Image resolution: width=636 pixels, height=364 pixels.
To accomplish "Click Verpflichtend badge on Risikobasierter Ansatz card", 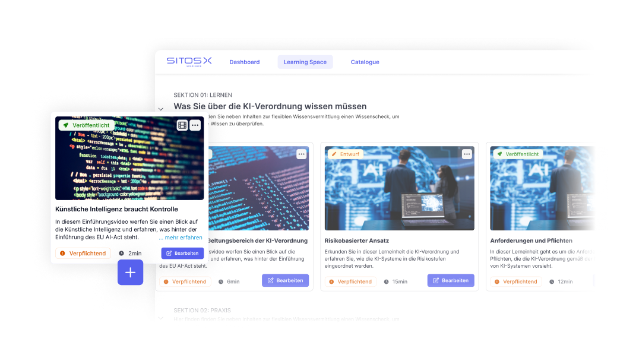I will (350, 281).
